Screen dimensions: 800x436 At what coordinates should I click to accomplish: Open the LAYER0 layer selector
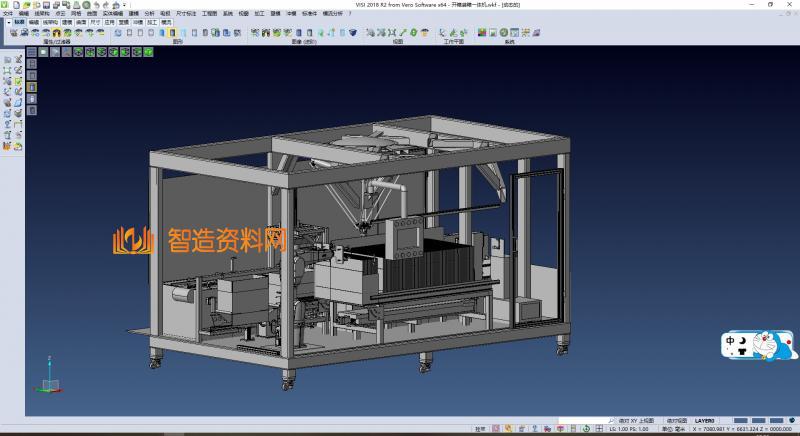(705, 421)
